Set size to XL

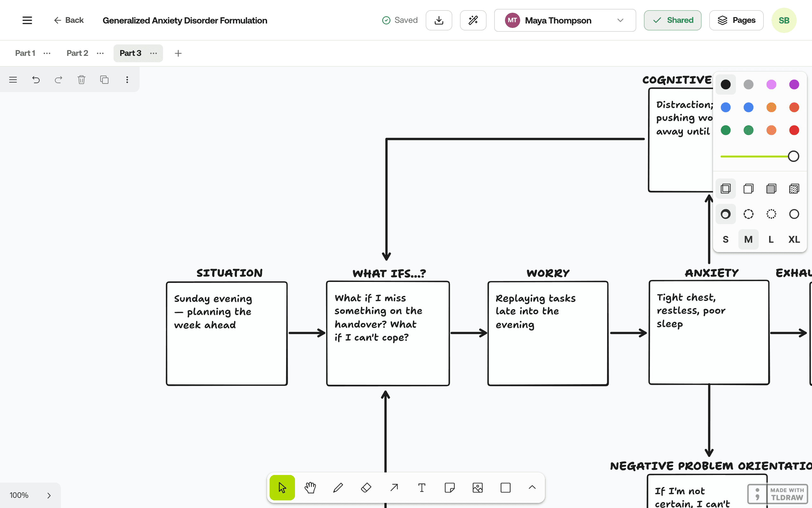[x=794, y=239]
